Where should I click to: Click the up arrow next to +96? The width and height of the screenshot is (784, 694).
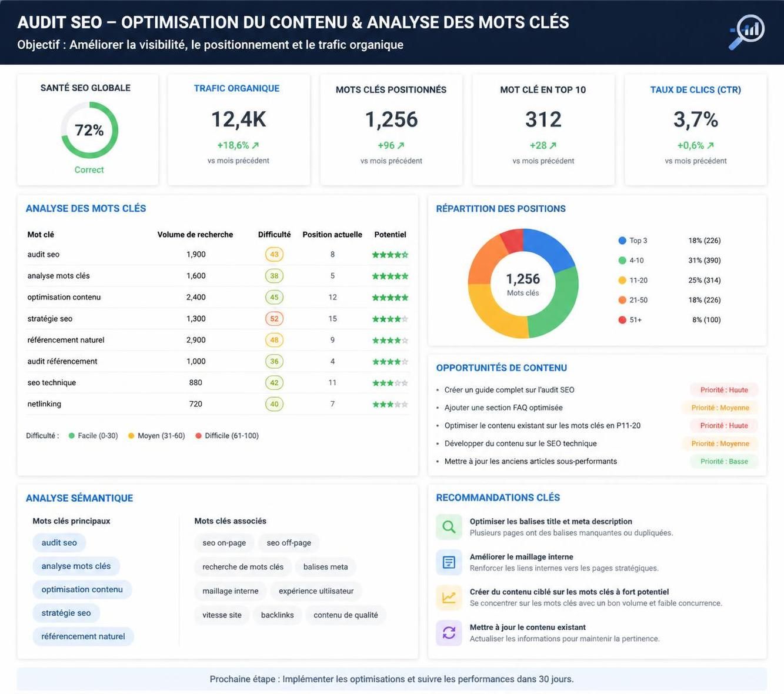point(401,145)
